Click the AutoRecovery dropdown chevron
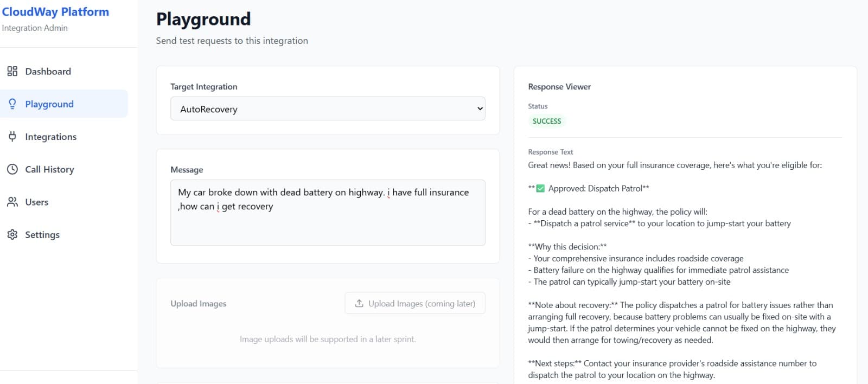The image size is (868, 384). 480,108
